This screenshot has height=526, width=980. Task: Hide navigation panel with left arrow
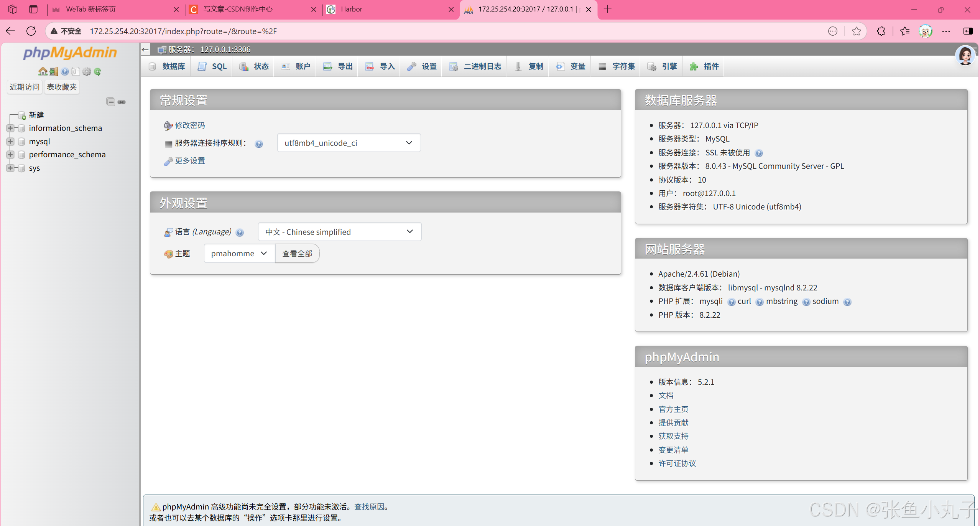[145, 49]
